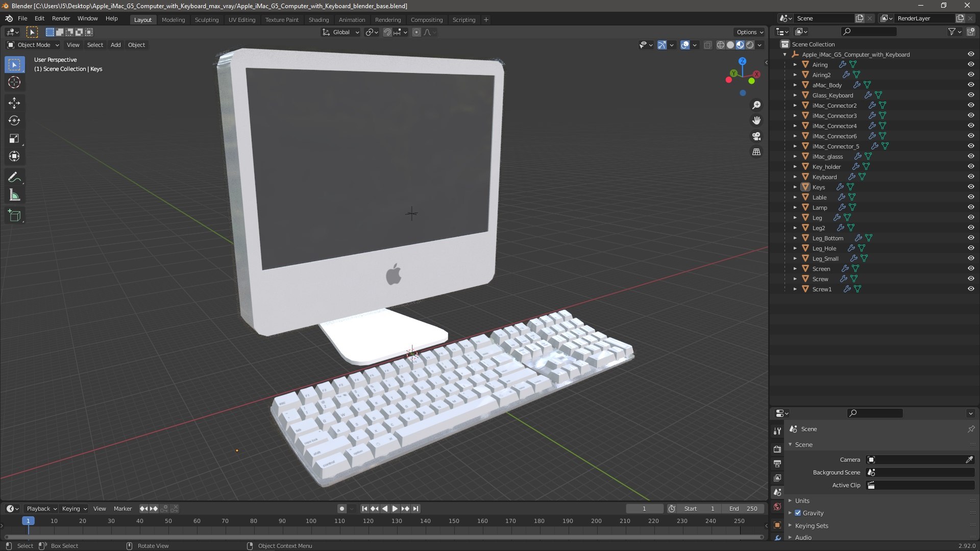
Task: Open the Global transform orientation dropdown
Action: pos(341,32)
